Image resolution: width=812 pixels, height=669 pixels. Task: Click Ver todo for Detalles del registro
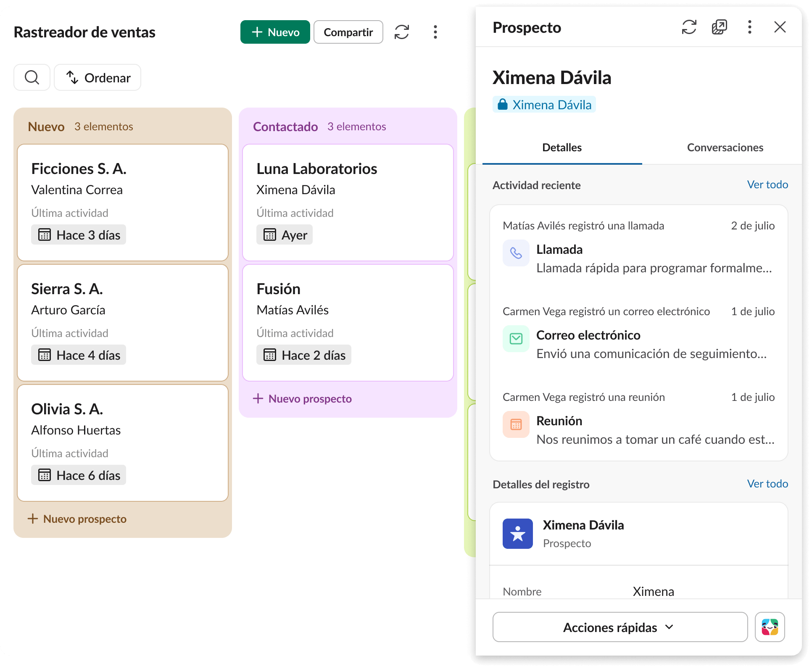(x=767, y=484)
